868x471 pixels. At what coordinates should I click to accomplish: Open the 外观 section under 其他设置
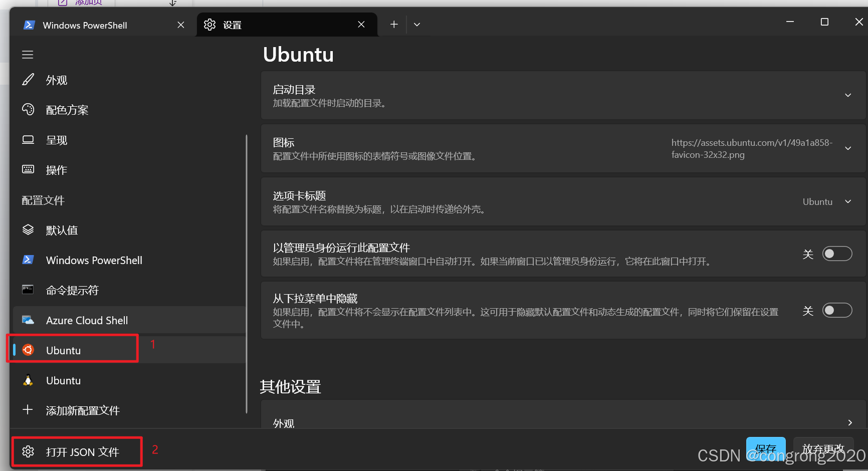click(563, 415)
